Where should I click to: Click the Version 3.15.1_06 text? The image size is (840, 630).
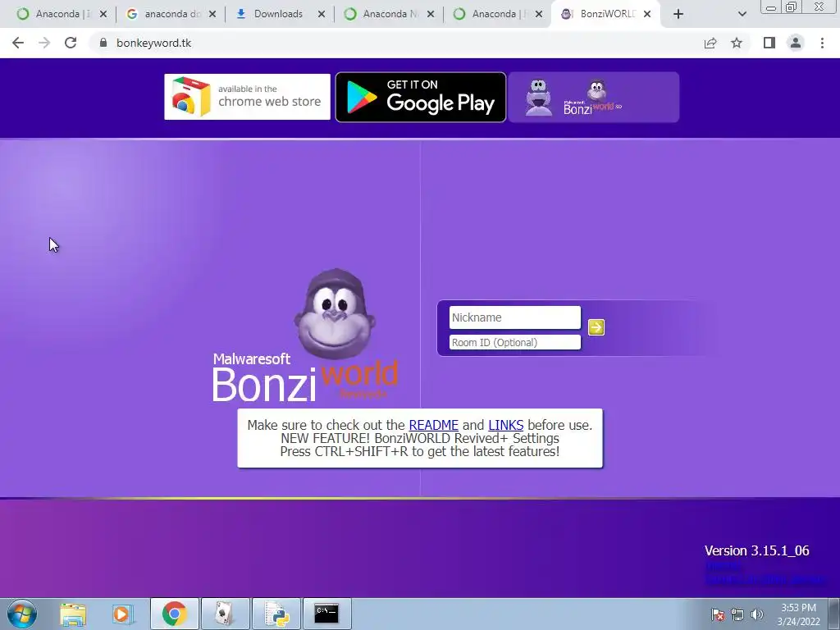pyautogui.click(x=756, y=550)
